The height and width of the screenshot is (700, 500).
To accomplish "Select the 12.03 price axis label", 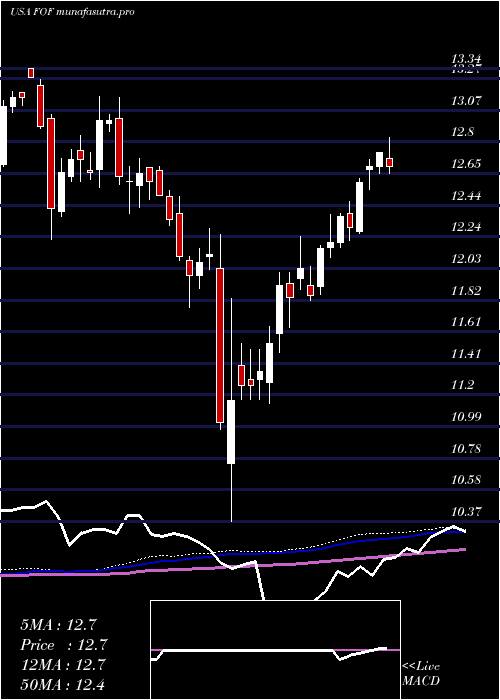I will pyautogui.click(x=467, y=258).
